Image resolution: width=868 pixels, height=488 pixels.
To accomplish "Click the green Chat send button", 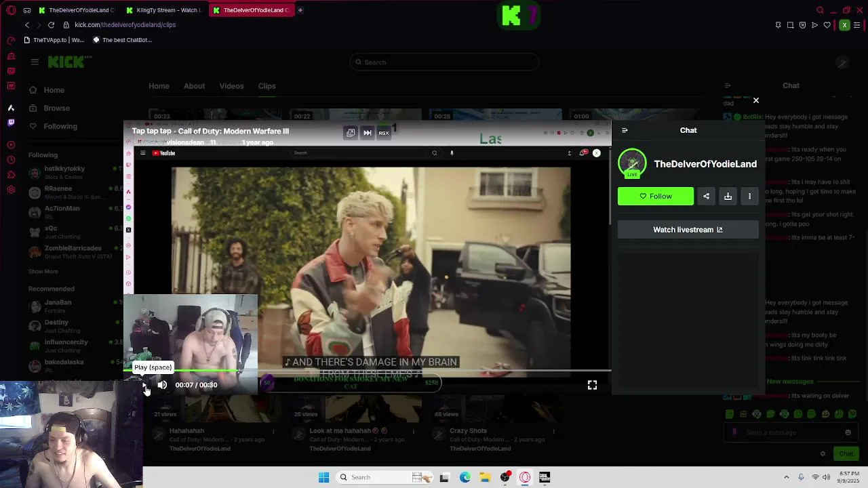I will [x=846, y=453].
